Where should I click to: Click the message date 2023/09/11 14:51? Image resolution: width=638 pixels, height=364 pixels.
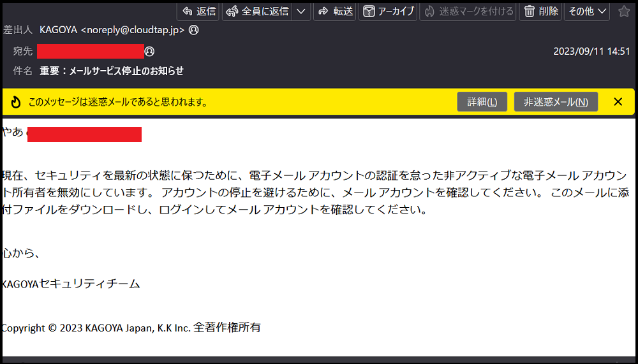(x=591, y=51)
